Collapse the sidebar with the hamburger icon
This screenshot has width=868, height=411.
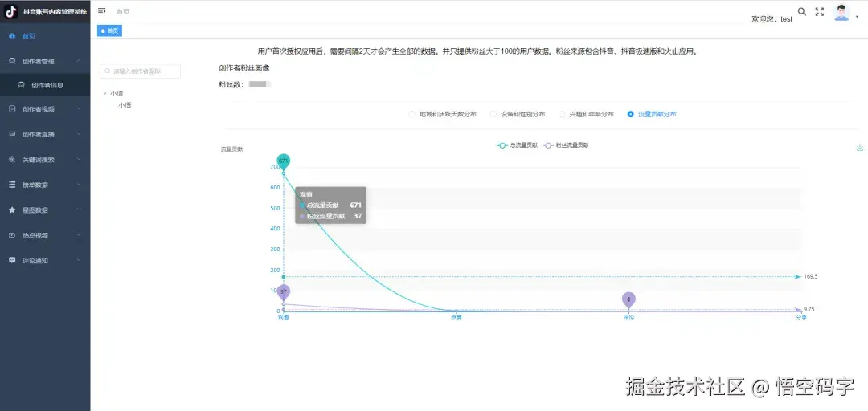click(x=101, y=11)
